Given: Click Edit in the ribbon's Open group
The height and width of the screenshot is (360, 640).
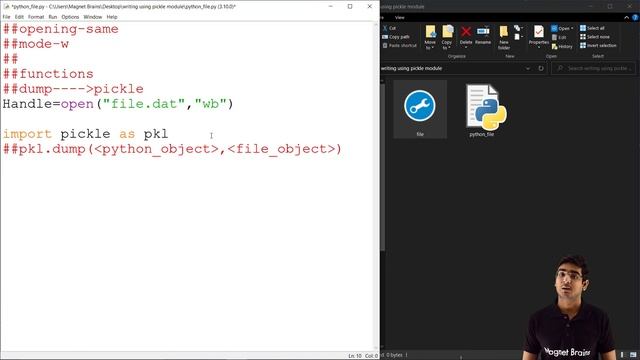Looking at the screenshot, I should (x=559, y=37).
